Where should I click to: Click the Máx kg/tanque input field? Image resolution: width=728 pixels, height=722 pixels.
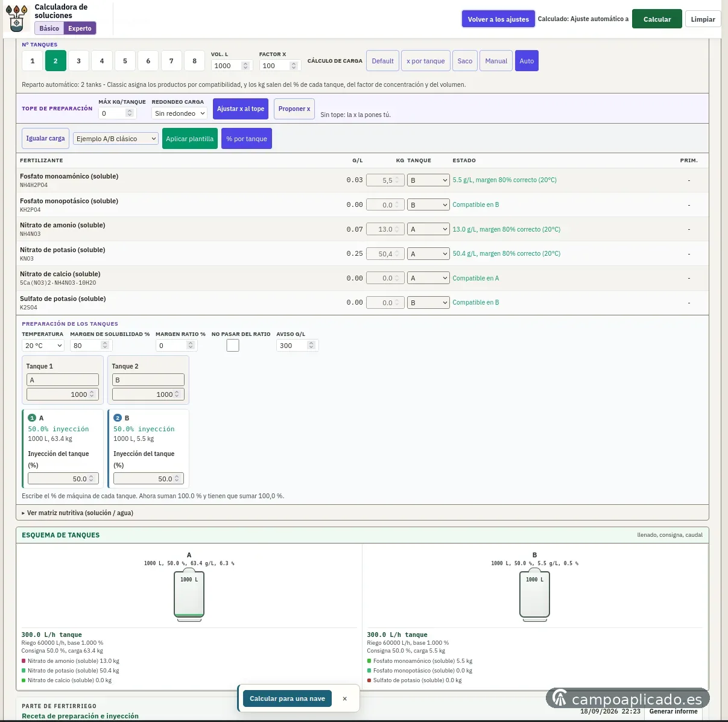pyautogui.click(x=117, y=113)
